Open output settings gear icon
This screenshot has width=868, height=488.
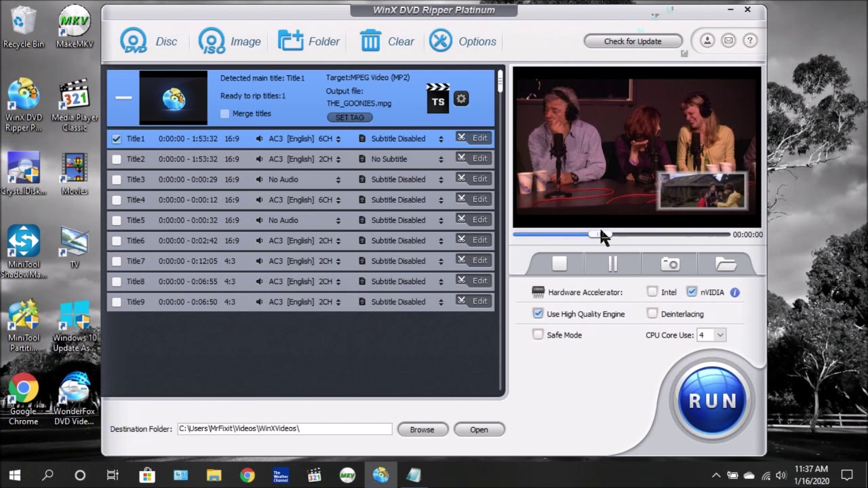pos(461,99)
